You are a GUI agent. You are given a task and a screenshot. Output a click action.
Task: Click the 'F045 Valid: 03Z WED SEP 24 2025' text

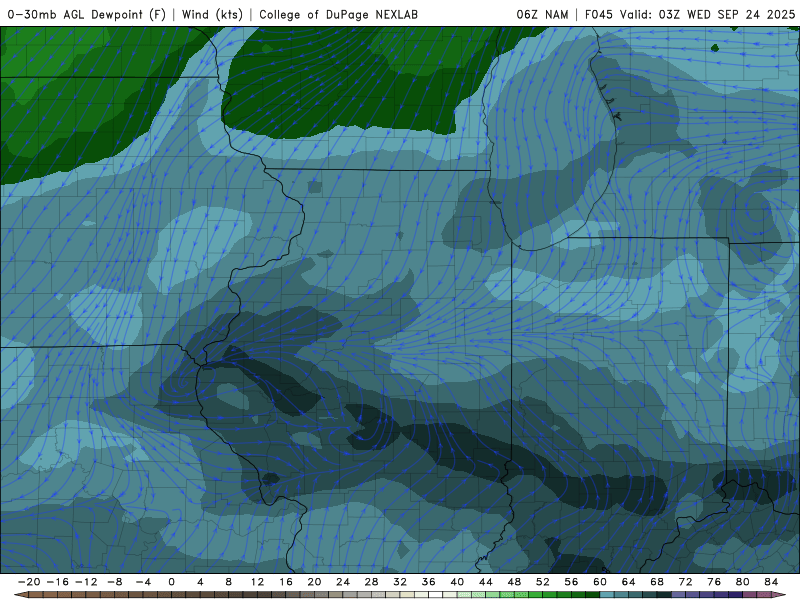point(690,14)
